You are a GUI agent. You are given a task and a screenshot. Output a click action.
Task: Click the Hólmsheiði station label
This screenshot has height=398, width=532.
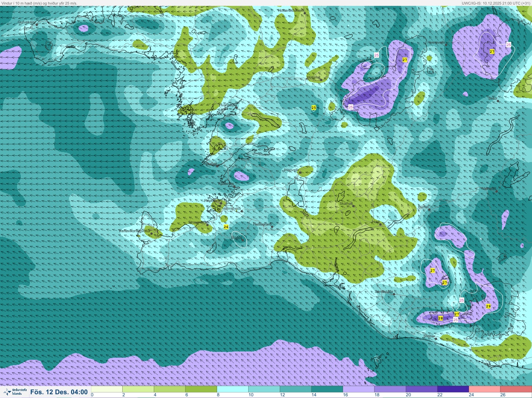tap(232, 209)
